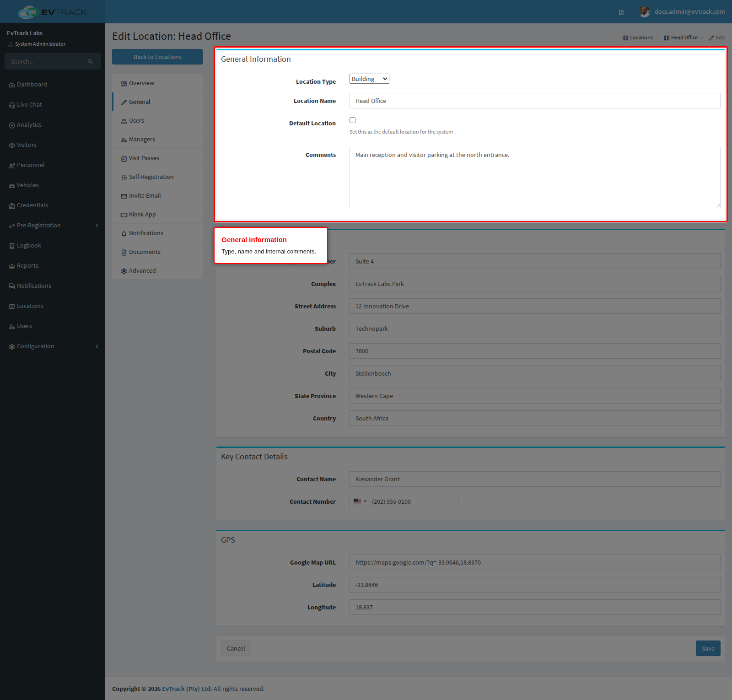This screenshot has width=732, height=700.
Task: Open the Location Type dropdown
Action: [x=369, y=79]
